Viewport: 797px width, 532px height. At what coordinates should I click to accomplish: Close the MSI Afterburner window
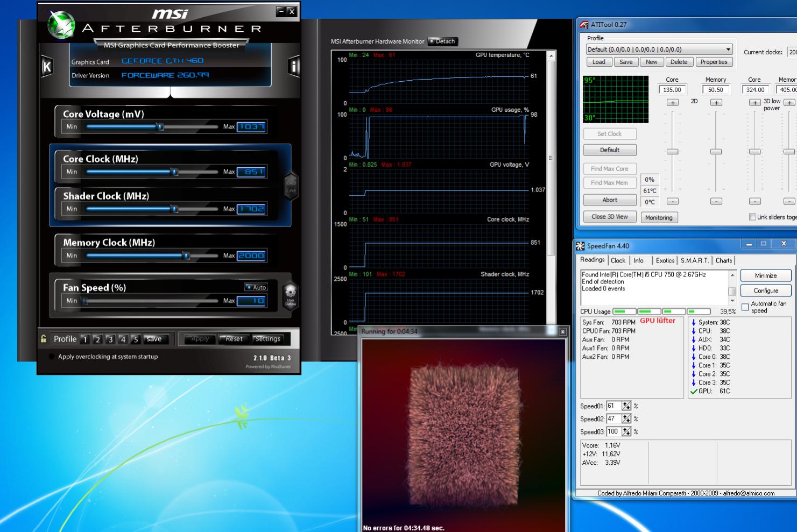292,11
